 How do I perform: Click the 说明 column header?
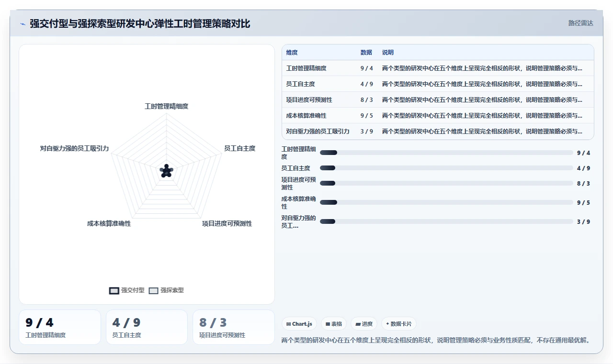click(x=388, y=53)
